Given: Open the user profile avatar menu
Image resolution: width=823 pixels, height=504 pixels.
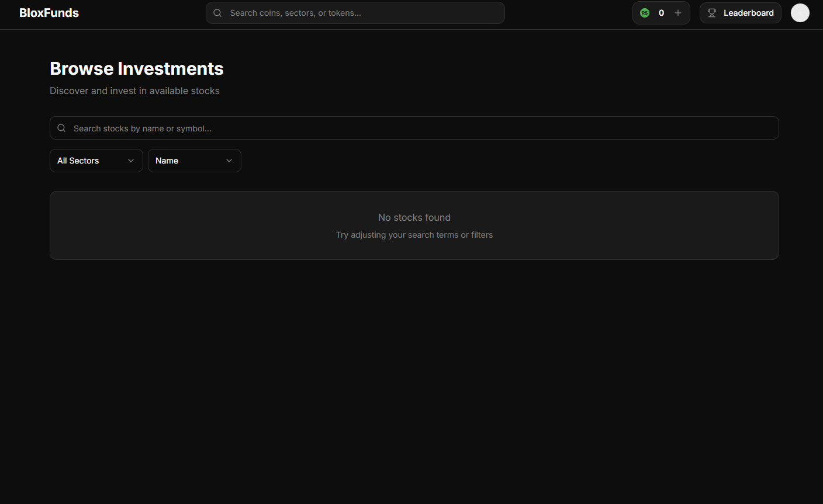Looking at the screenshot, I should [800, 13].
